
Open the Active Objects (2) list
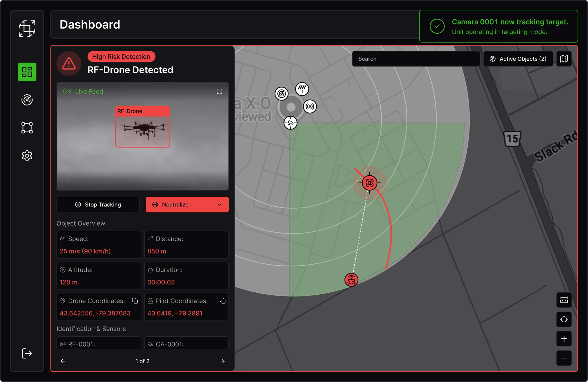point(518,59)
